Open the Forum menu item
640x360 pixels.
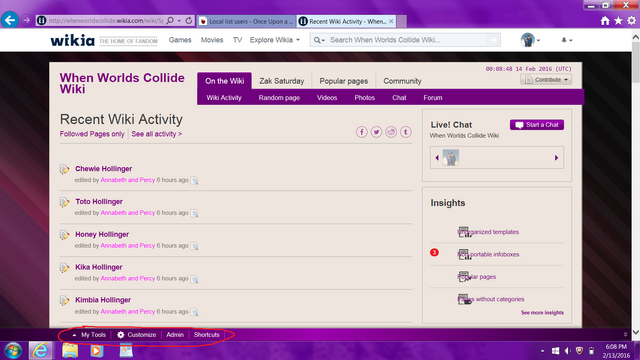433,98
